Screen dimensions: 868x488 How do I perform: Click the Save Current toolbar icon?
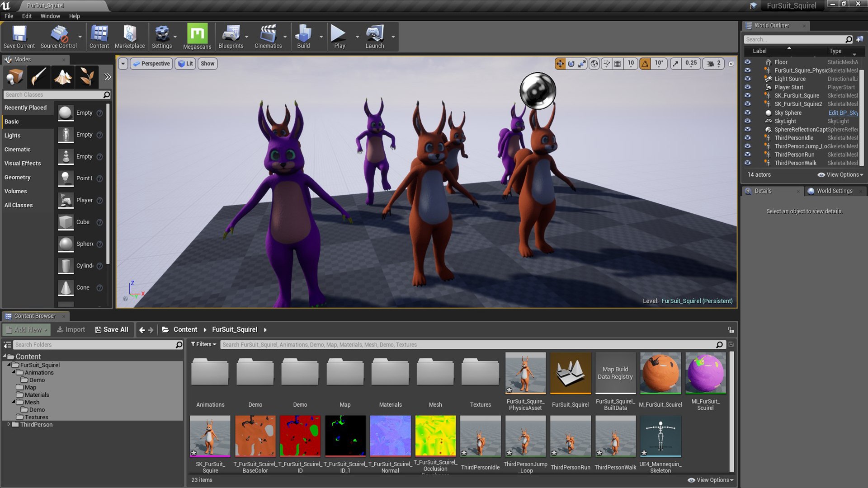coord(19,37)
